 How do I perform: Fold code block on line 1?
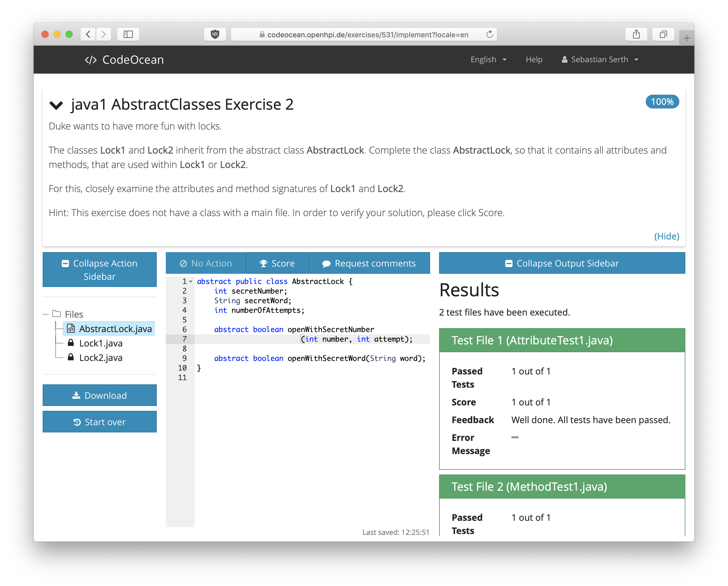click(x=191, y=281)
